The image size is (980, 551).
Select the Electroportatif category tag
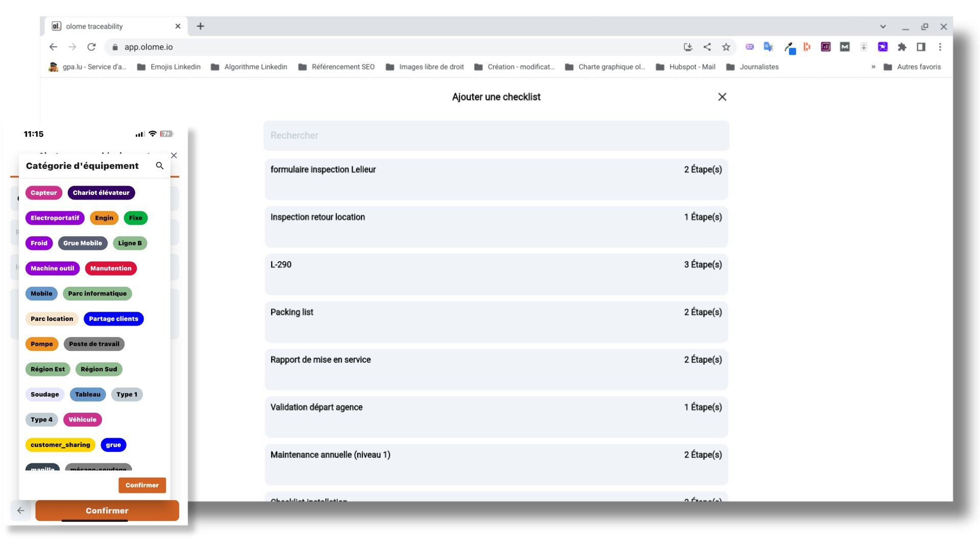55,218
